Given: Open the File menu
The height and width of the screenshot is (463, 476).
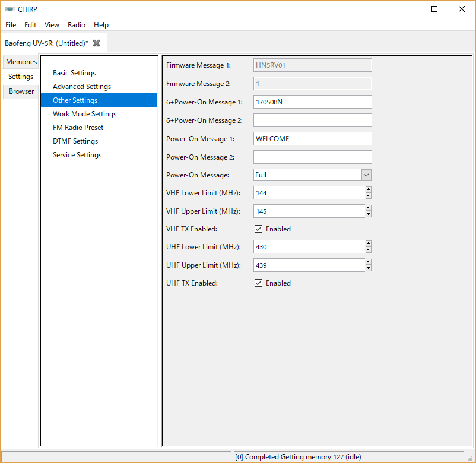Looking at the screenshot, I should (x=11, y=25).
